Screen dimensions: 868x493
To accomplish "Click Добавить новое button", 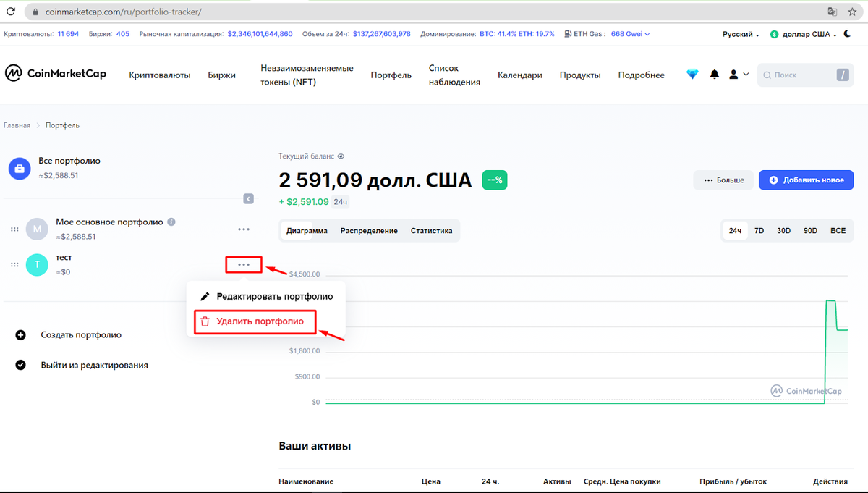I will (x=807, y=180).
